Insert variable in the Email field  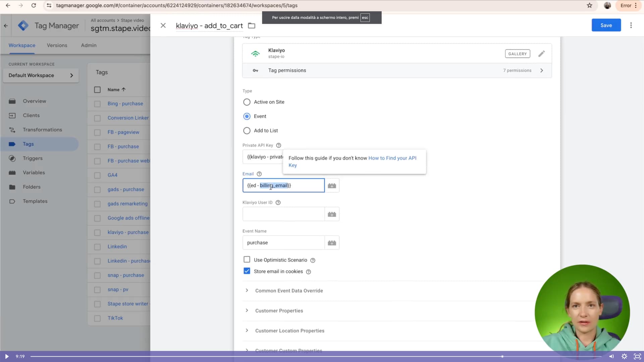click(x=332, y=186)
